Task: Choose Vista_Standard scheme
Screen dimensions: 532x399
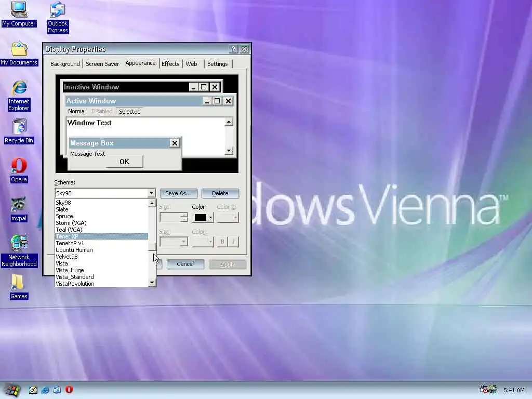Action: pos(101,277)
